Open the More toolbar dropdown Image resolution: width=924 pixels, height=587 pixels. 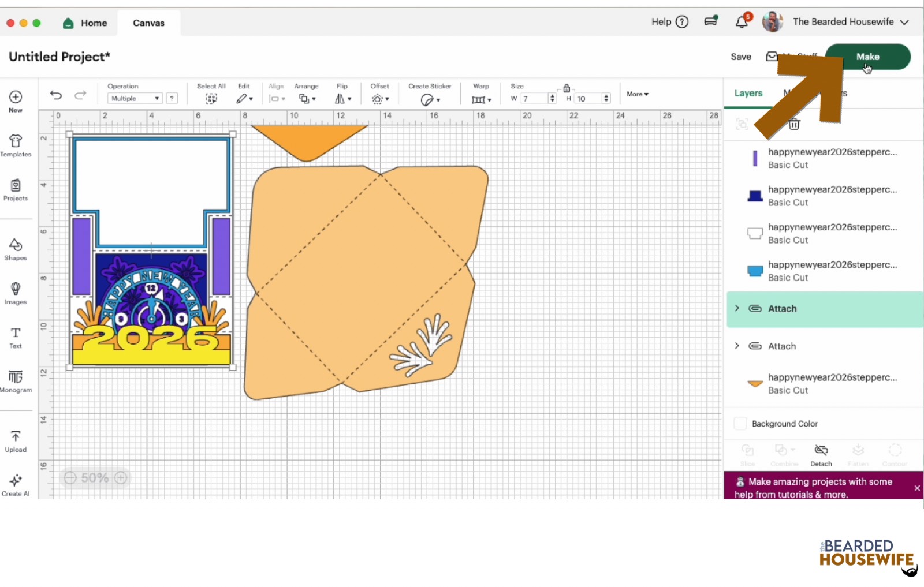637,94
